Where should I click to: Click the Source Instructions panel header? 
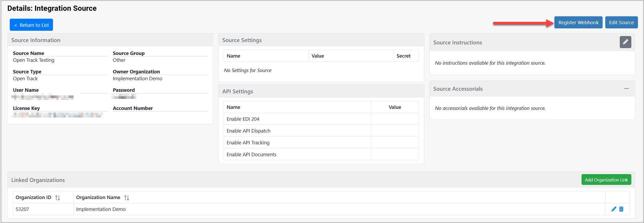pyautogui.click(x=532, y=42)
